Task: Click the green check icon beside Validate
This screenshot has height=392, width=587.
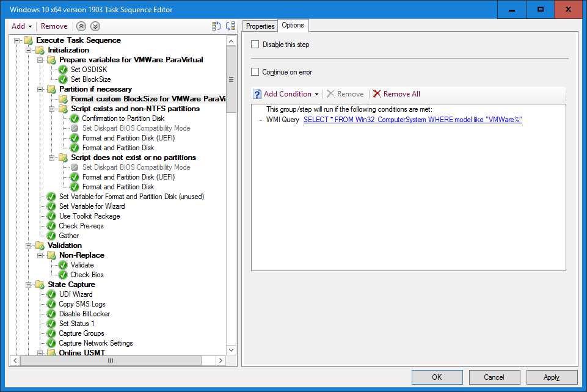Action: [63, 265]
